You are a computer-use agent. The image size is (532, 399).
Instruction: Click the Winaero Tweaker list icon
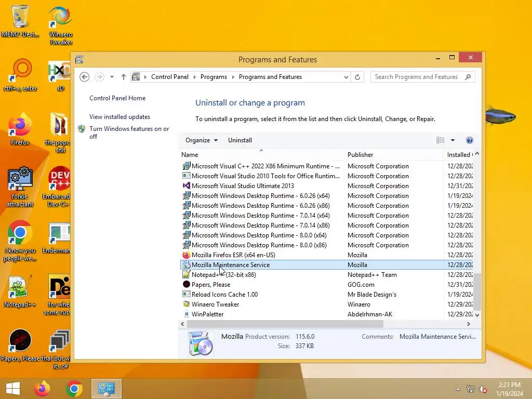point(187,304)
